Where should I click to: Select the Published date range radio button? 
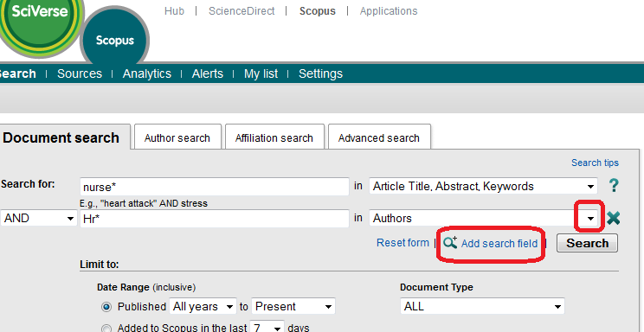pyautogui.click(x=106, y=307)
